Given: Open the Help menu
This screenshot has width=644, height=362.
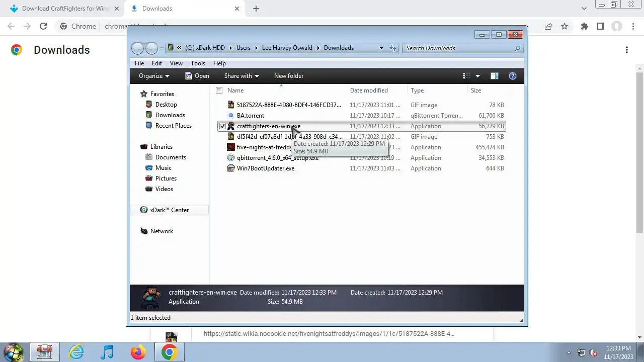Looking at the screenshot, I should click(219, 63).
